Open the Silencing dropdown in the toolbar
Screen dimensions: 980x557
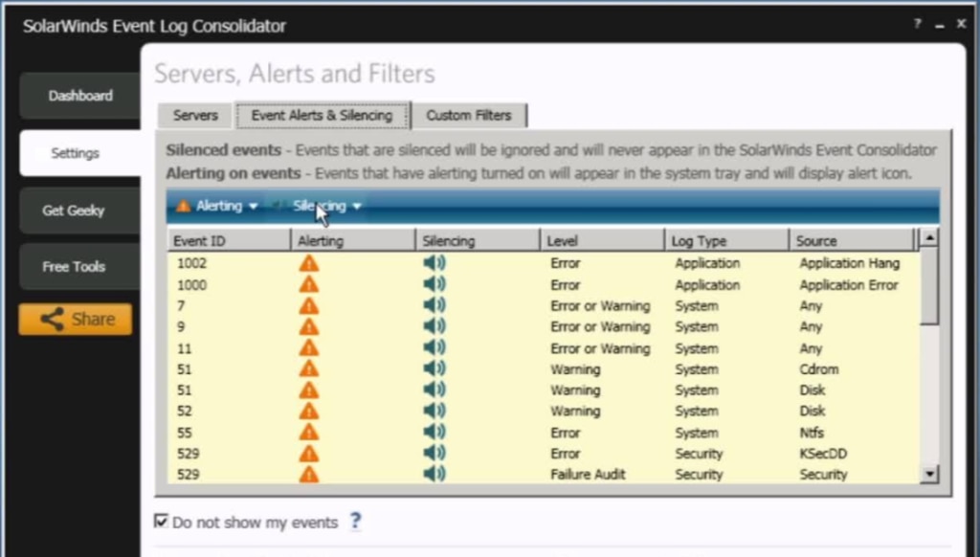tap(318, 206)
